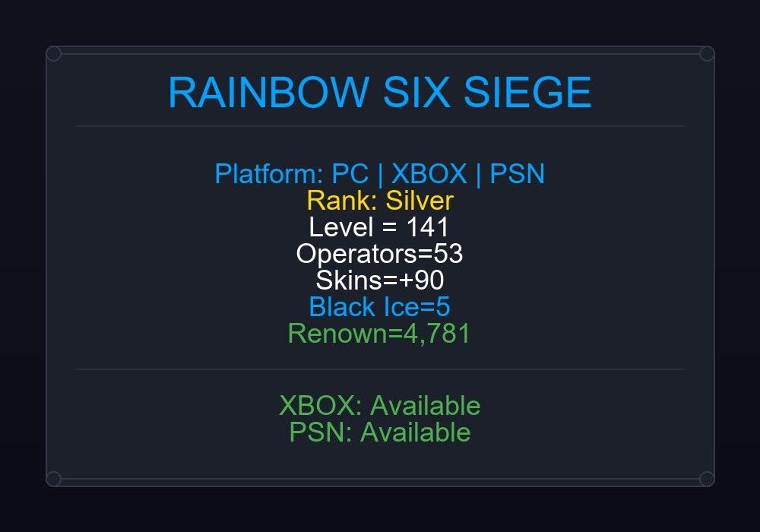Click the Platform: PC | XBOX | PSN line
This screenshot has width=760, height=532.
click(379, 174)
